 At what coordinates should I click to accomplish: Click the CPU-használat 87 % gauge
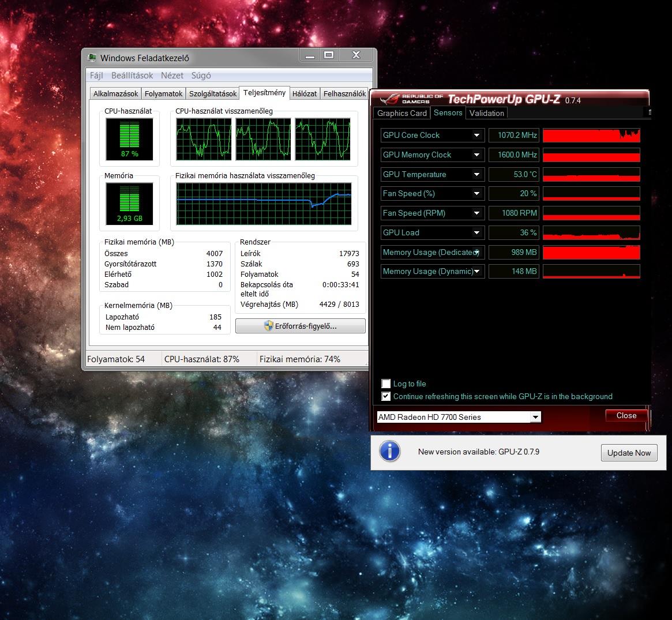tap(129, 139)
